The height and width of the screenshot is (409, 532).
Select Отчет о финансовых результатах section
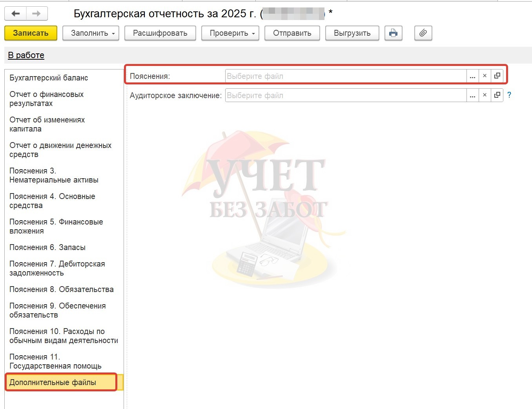coord(46,99)
